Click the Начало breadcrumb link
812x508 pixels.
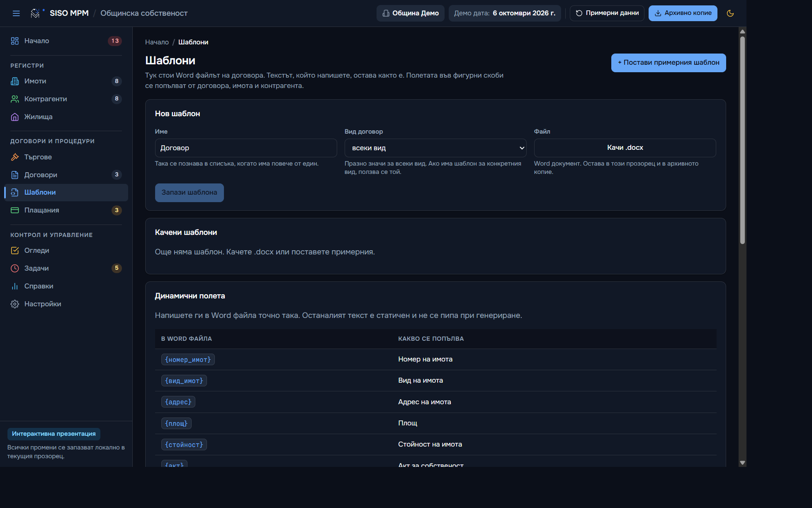(157, 42)
